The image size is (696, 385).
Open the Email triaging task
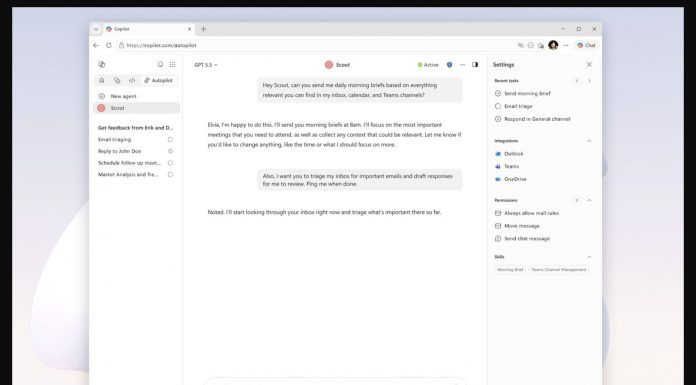tap(115, 139)
